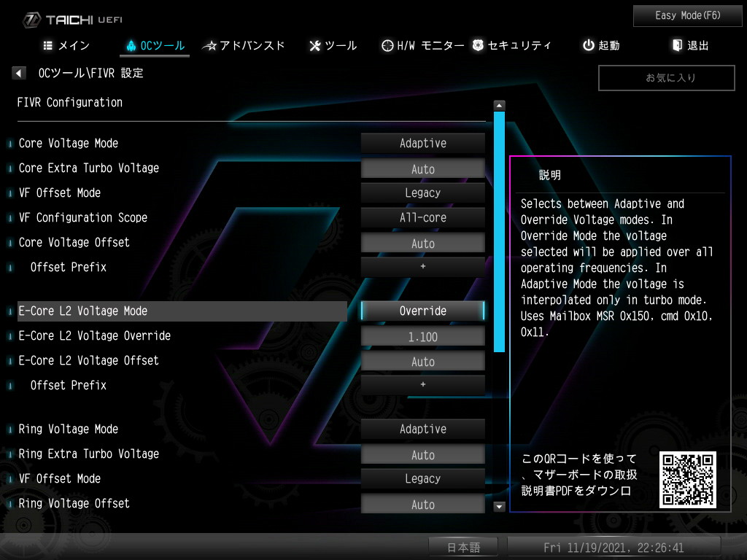Click the ASRock Taichi logo icon

(33, 20)
